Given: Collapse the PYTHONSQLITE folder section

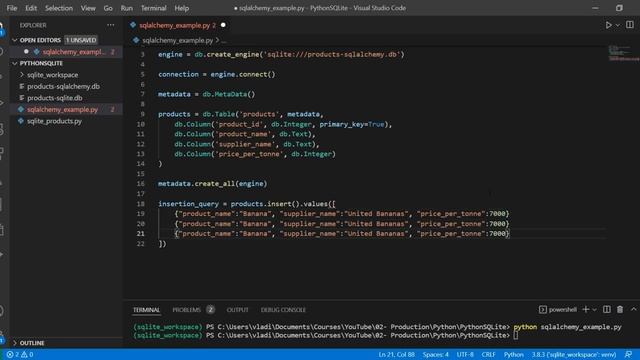Looking at the screenshot, I should 15,63.
